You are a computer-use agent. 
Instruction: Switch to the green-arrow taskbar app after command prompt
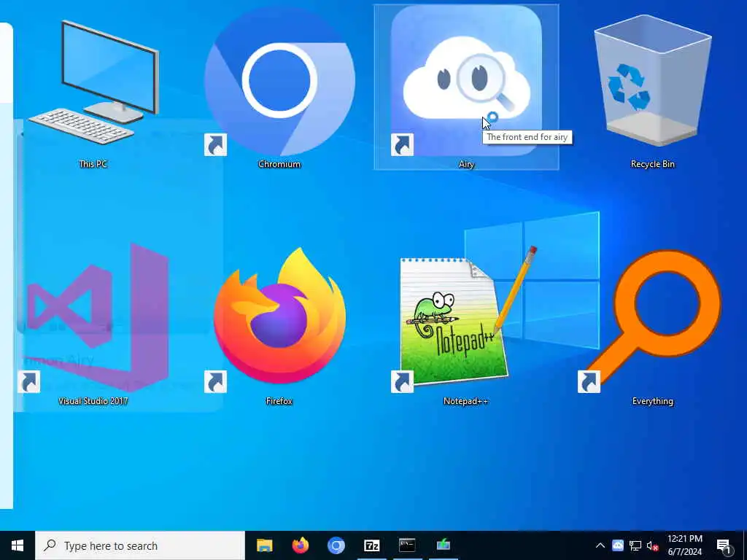point(443,545)
